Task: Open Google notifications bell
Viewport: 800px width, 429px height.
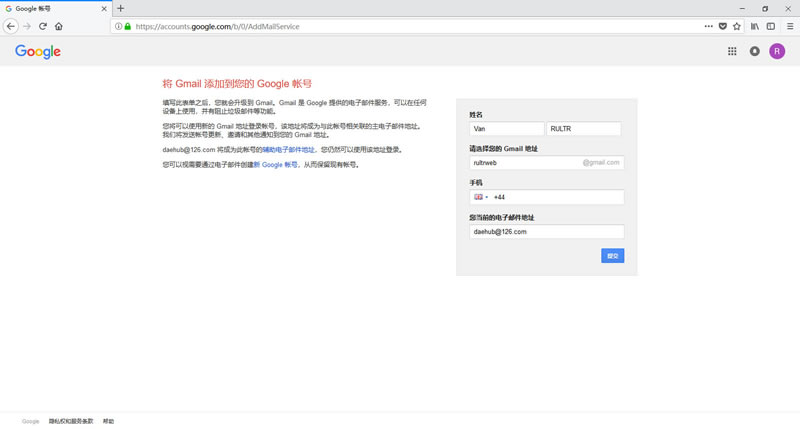Action: (x=755, y=51)
